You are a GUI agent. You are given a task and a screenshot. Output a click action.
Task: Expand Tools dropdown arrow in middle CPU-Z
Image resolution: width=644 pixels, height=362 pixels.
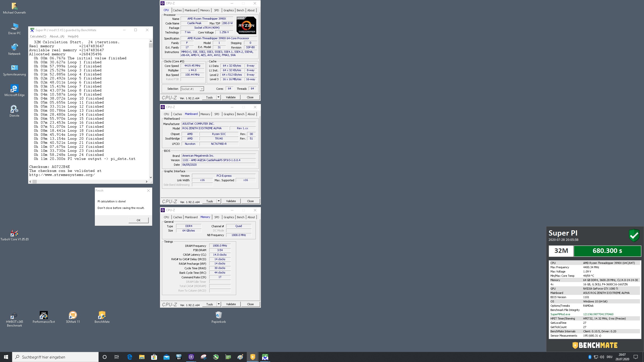tap(219, 201)
